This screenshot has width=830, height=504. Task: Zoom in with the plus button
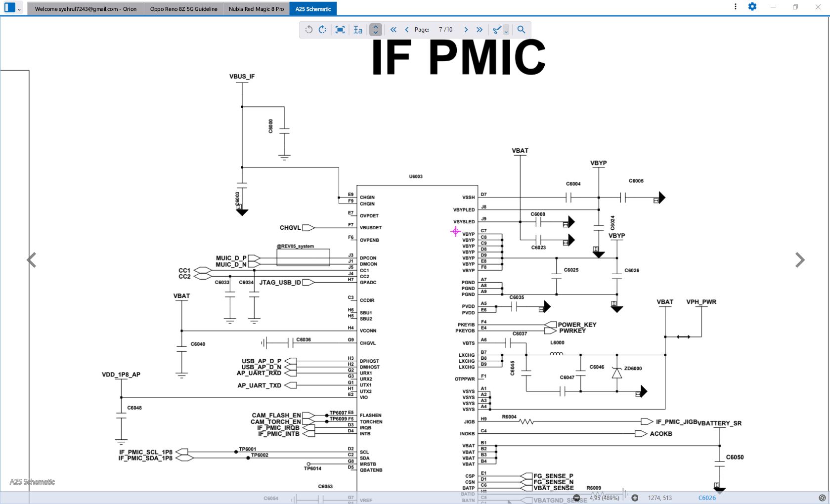click(635, 498)
